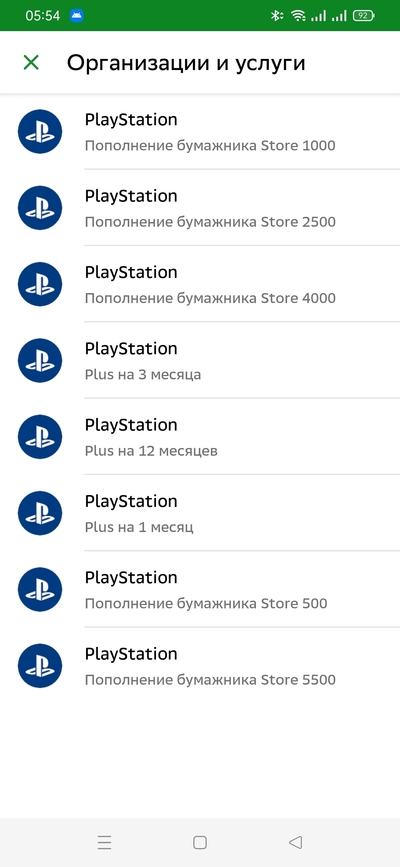Go back using navigation triangle
Image resolution: width=400 pixels, height=867 pixels.
(x=295, y=842)
